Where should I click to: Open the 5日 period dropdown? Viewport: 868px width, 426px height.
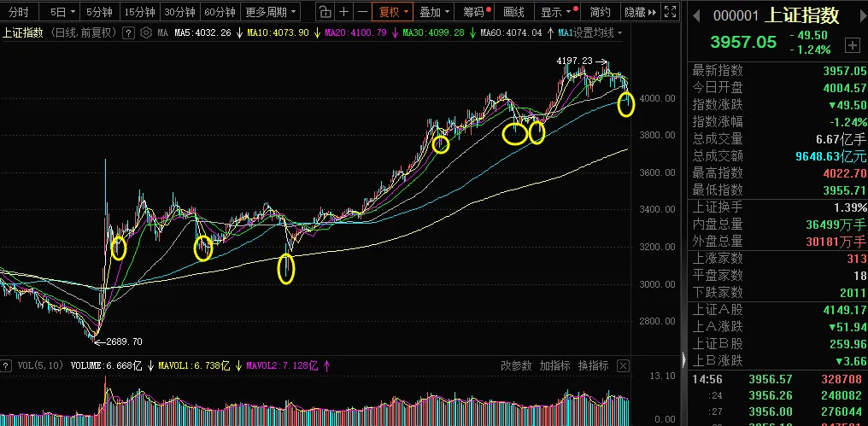[62, 12]
